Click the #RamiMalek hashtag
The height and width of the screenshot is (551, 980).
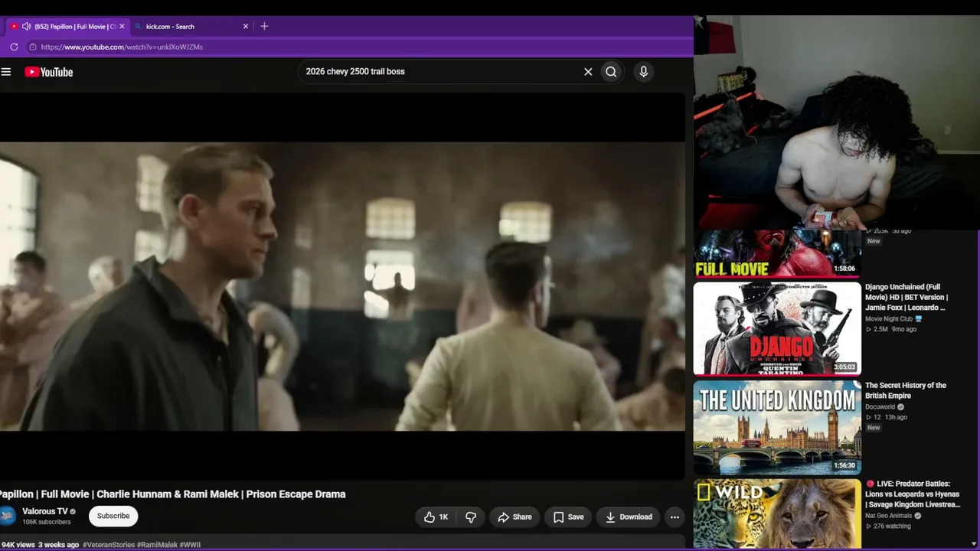pyautogui.click(x=158, y=545)
